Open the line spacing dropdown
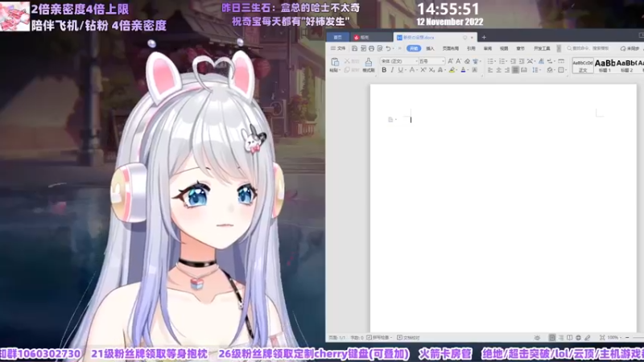 click(x=540, y=70)
